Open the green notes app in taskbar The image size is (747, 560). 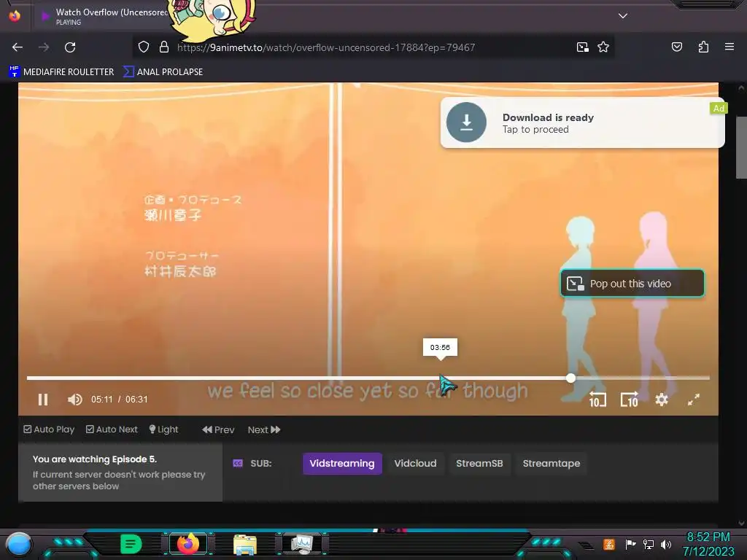(131, 544)
